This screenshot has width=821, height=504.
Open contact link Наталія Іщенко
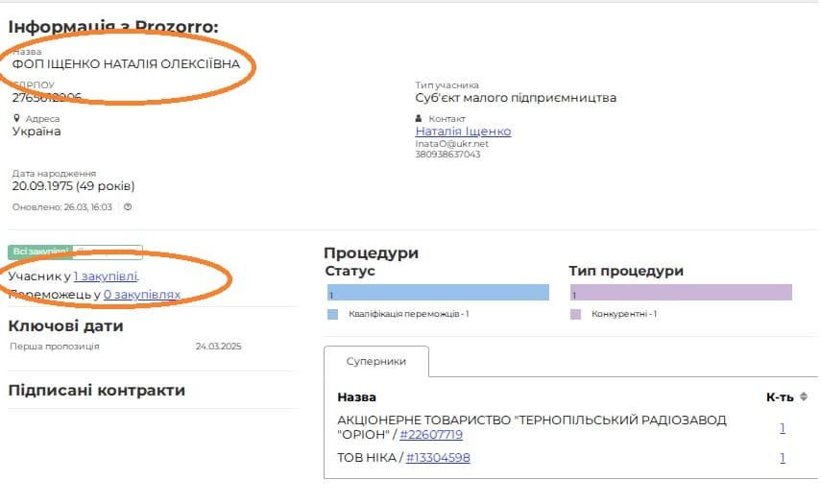[x=463, y=132]
